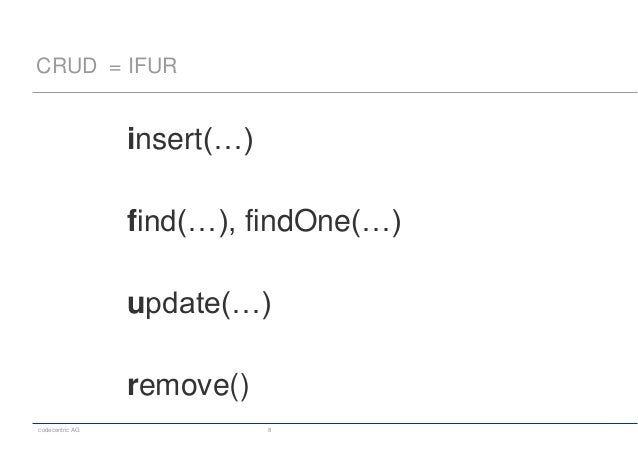The width and height of the screenshot is (638, 452).
Task: Select the IFUR text in the heading
Action: tap(153, 66)
